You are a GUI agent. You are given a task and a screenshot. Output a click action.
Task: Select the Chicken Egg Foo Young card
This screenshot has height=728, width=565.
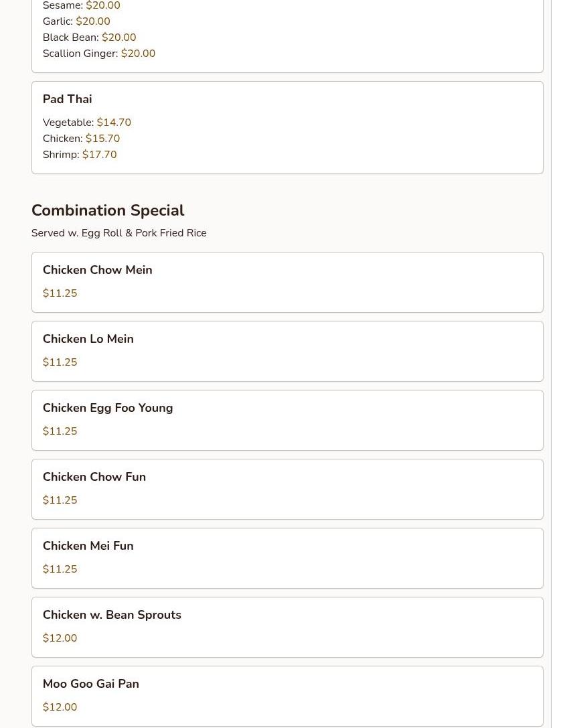287,420
